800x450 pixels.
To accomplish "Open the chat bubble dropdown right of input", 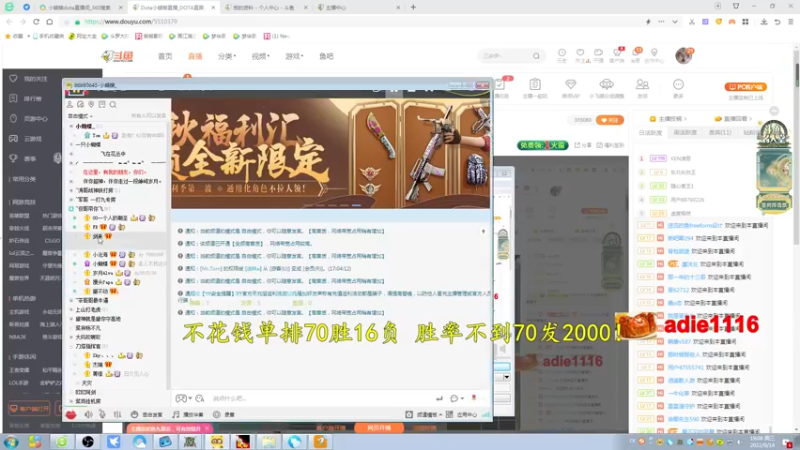I will [457, 398].
